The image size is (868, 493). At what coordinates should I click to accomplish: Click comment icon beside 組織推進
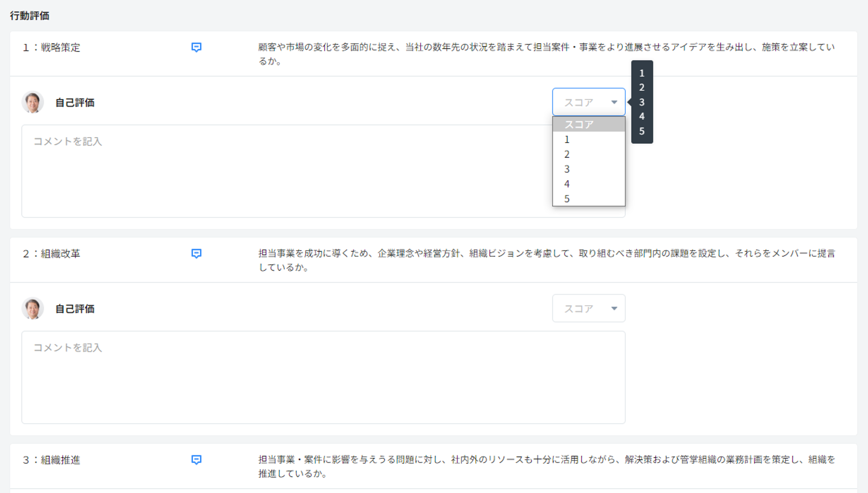pos(196,460)
